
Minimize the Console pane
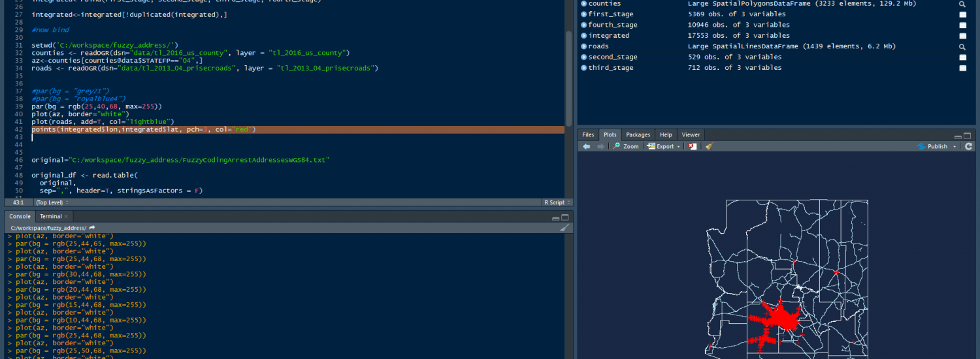(555, 217)
